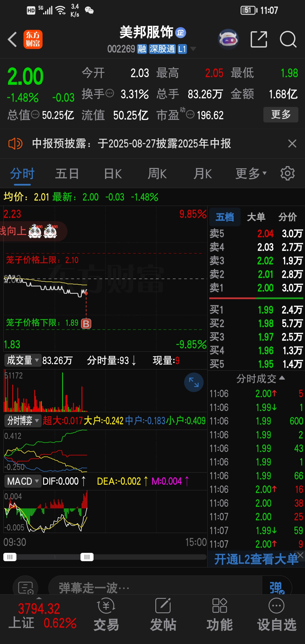
Task: Tap info icon next to 换手
Action: point(110,93)
